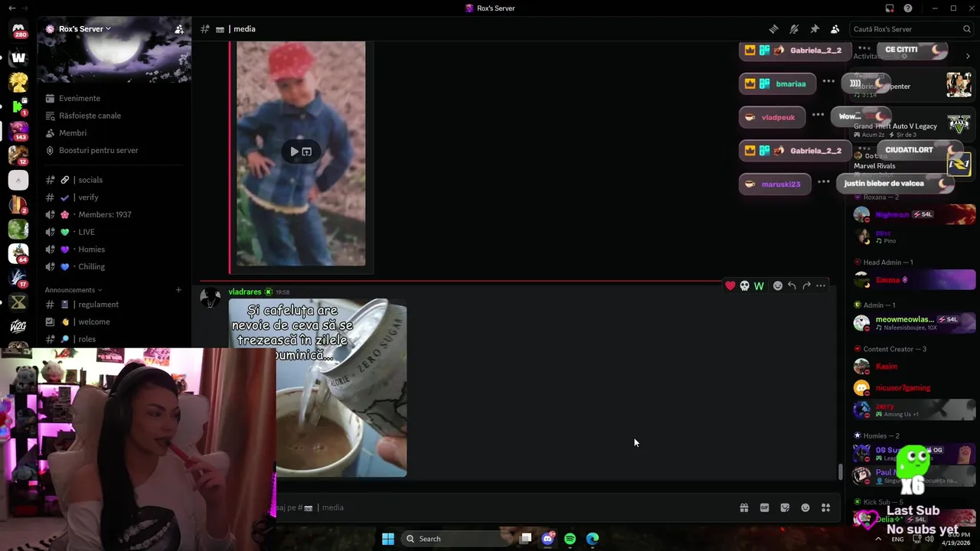Show hidden system tray icons chevron
The height and width of the screenshot is (551, 980).
point(878,539)
